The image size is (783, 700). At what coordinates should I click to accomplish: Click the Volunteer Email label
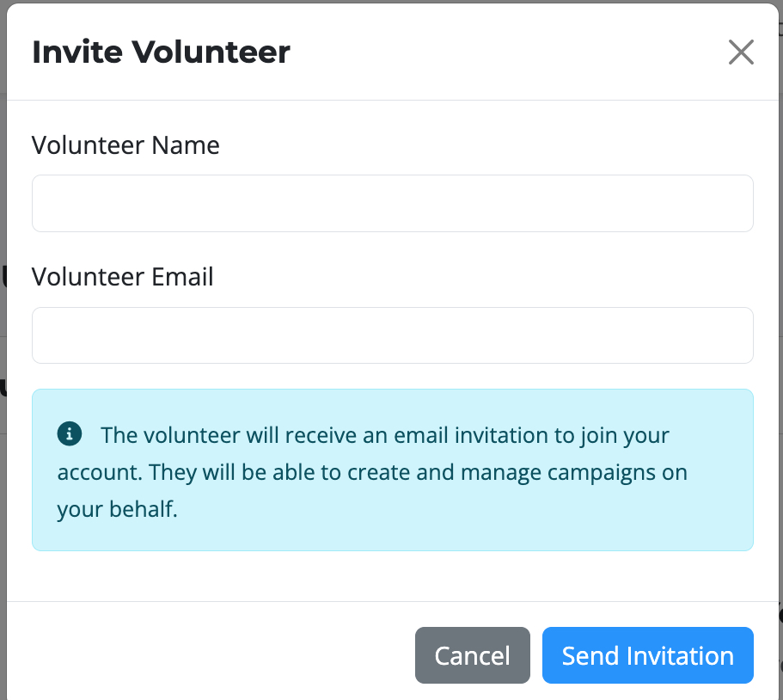[x=123, y=277]
